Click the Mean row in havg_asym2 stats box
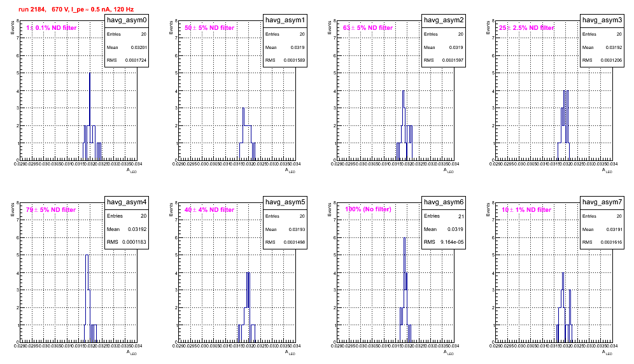634x364 pixels. click(x=444, y=47)
